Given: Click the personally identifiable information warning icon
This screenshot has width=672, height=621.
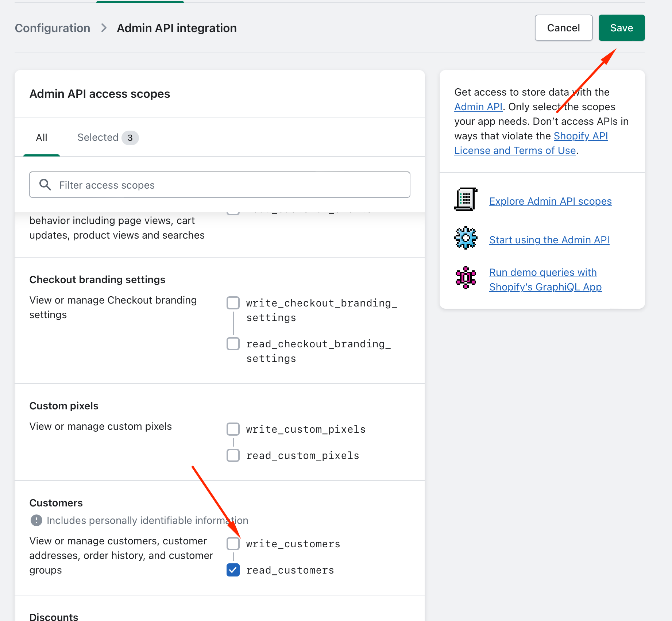Looking at the screenshot, I should coord(36,520).
